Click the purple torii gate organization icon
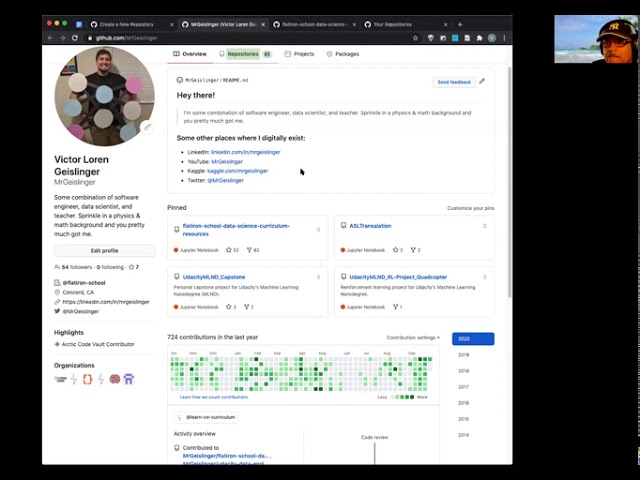 pyautogui.click(x=129, y=379)
